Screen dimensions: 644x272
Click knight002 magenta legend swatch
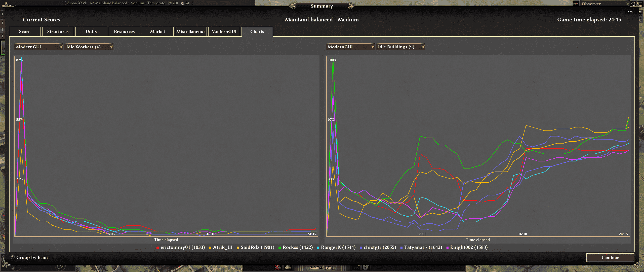point(448,248)
